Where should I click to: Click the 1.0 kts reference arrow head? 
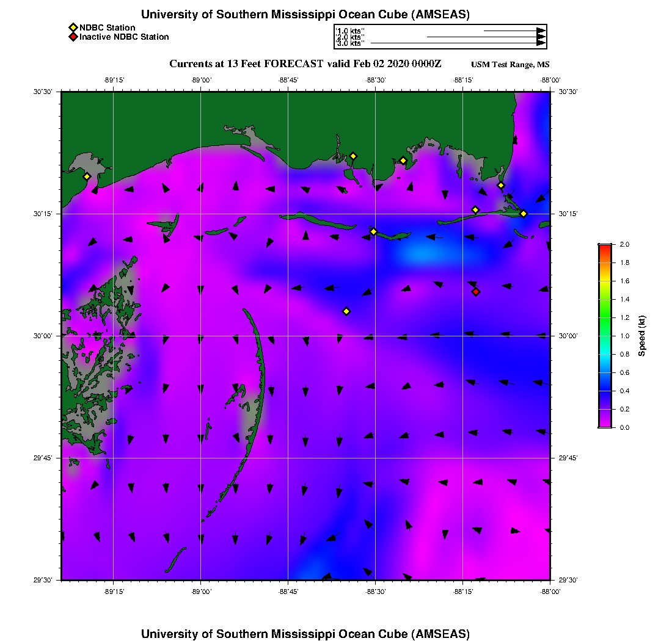541,31
